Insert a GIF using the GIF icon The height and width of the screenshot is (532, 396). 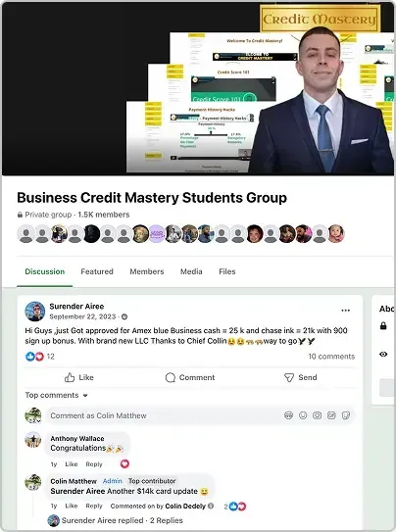pos(331,415)
